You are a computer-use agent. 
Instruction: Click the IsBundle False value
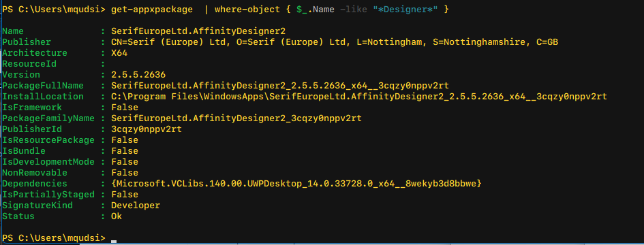[x=125, y=151]
